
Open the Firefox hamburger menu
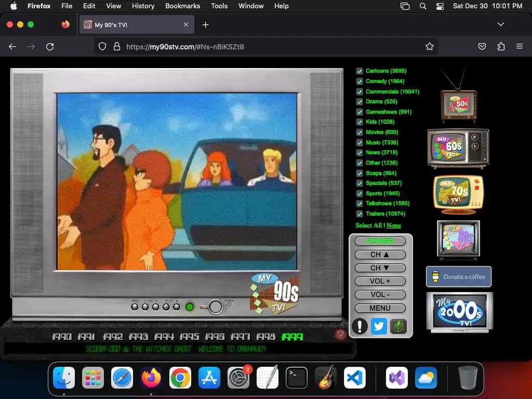coord(520,46)
